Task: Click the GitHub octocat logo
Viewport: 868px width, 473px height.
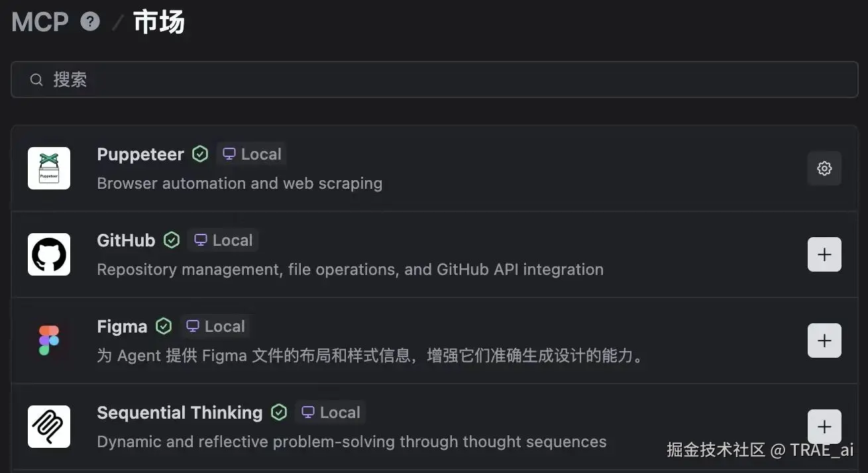Action: pos(49,254)
